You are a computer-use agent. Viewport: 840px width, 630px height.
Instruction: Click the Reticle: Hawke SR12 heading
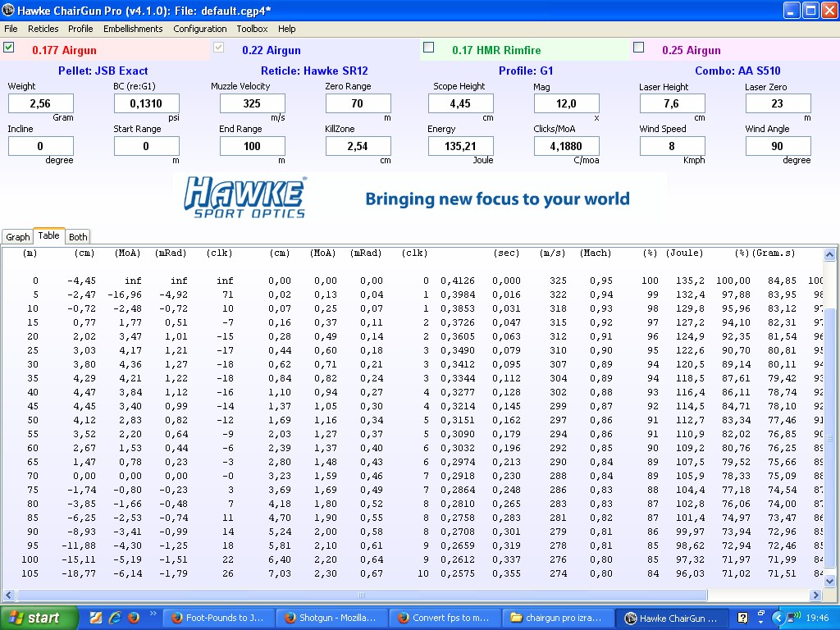[x=314, y=71]
